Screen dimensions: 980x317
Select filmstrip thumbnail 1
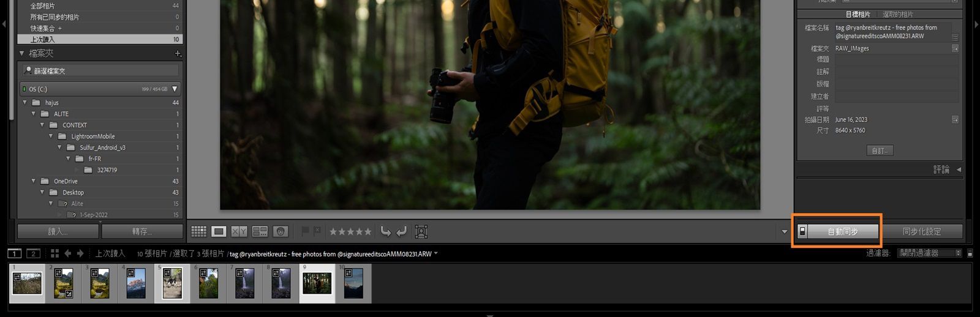(27, 283)
